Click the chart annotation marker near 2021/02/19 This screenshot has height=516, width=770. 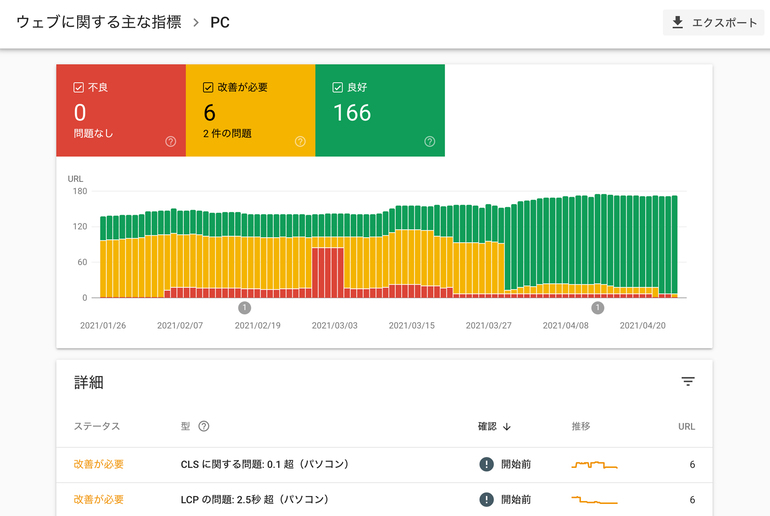click(245, 308)
